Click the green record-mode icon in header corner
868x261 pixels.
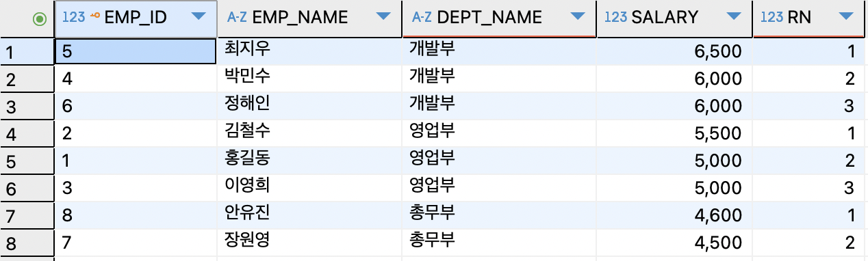point(40,20)
